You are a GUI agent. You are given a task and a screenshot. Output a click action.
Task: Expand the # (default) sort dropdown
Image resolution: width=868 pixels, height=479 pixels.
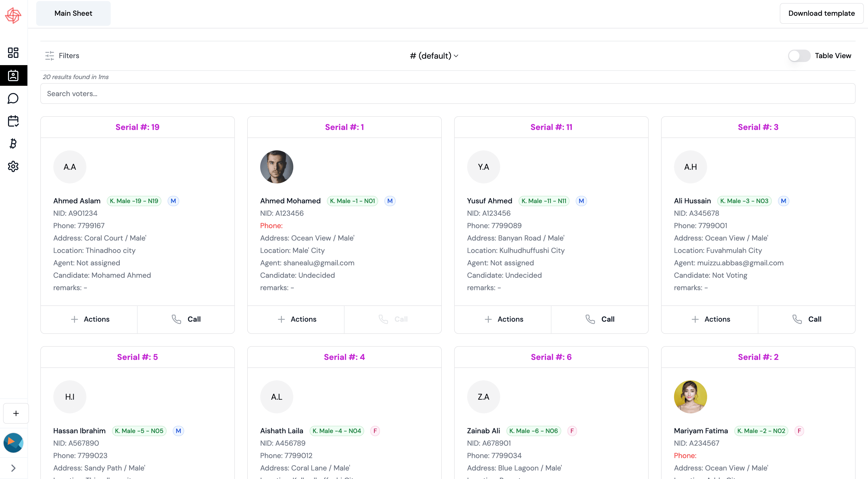[x=434, y=56]
